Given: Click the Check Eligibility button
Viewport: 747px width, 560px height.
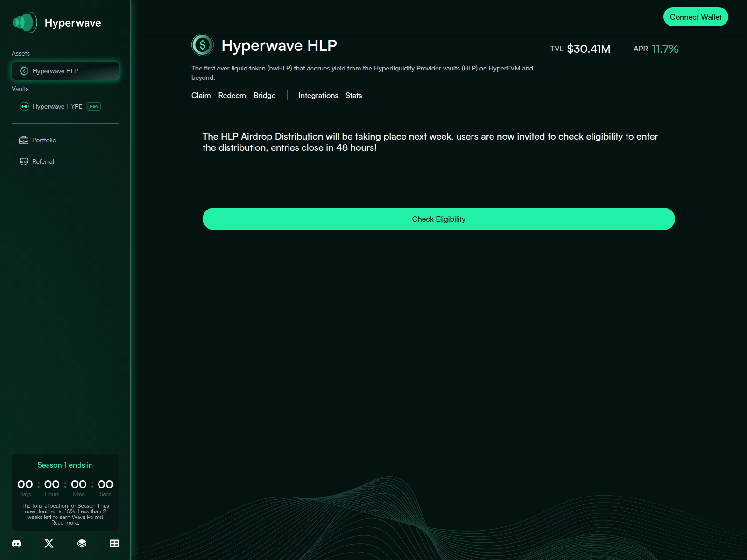Looking at the screenshot, I should point(438,219).
